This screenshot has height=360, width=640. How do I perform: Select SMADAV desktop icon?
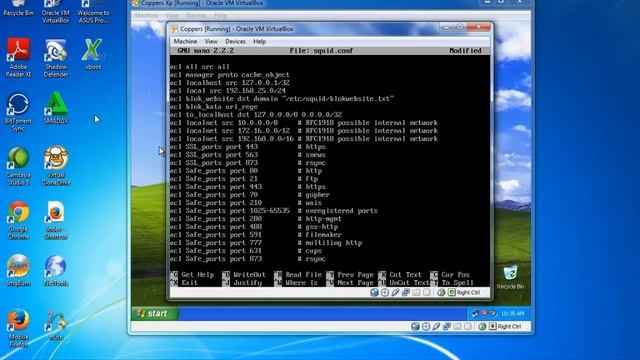[x=56, y=109]
